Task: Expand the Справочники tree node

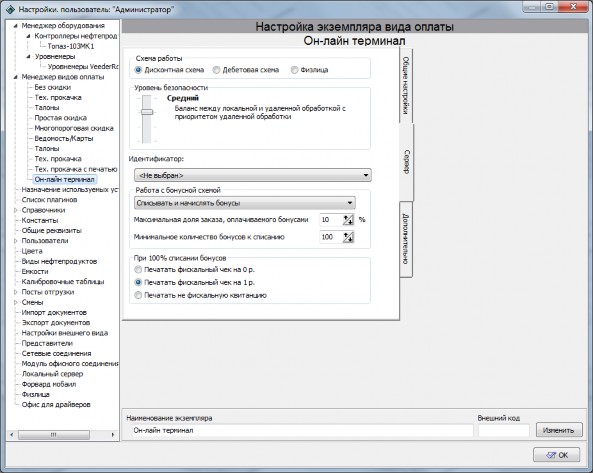Action: click(16, 210)
